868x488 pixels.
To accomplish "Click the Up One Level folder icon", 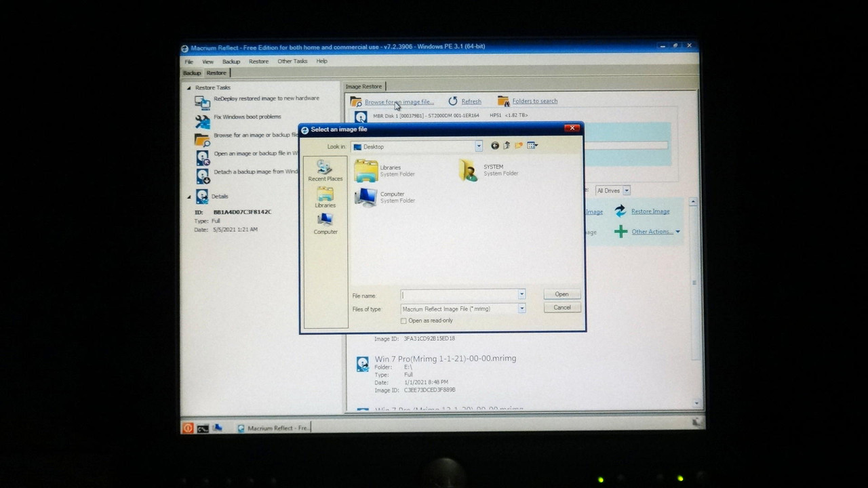I will pyautogui.click(x=507, y=146).
